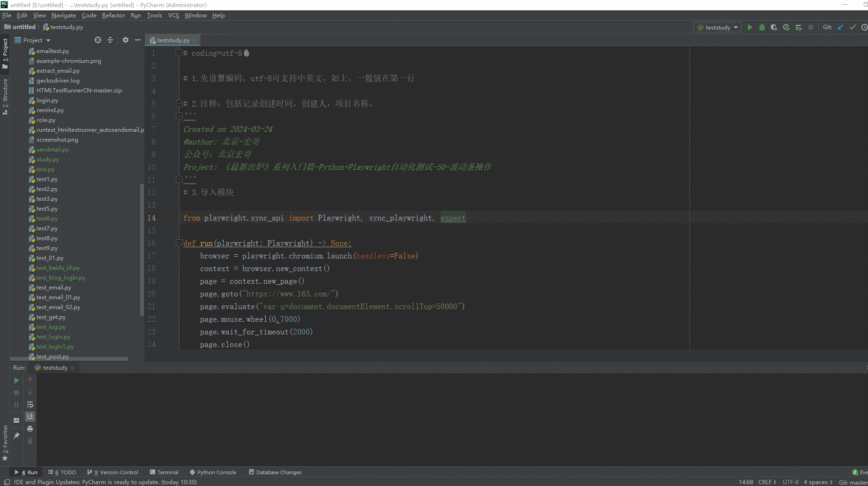Rerun teststudy in Run panel
This screenshot has height=486, width=868.
pos(16,380)
